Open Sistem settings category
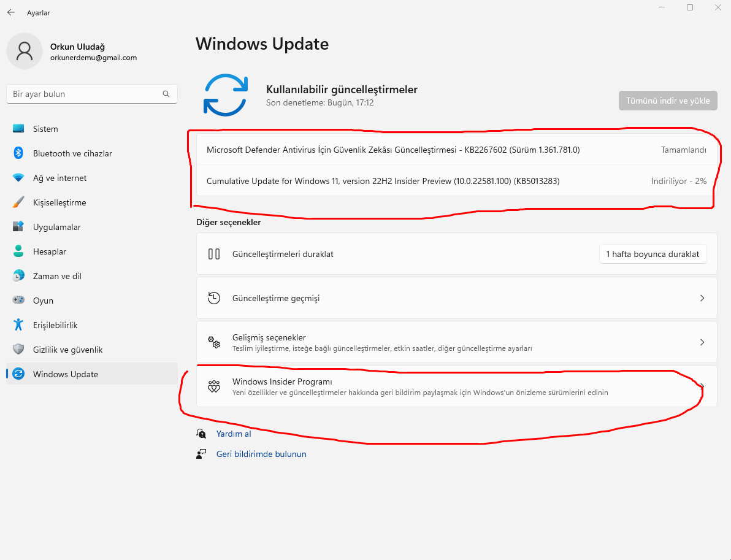 point(92,129)
